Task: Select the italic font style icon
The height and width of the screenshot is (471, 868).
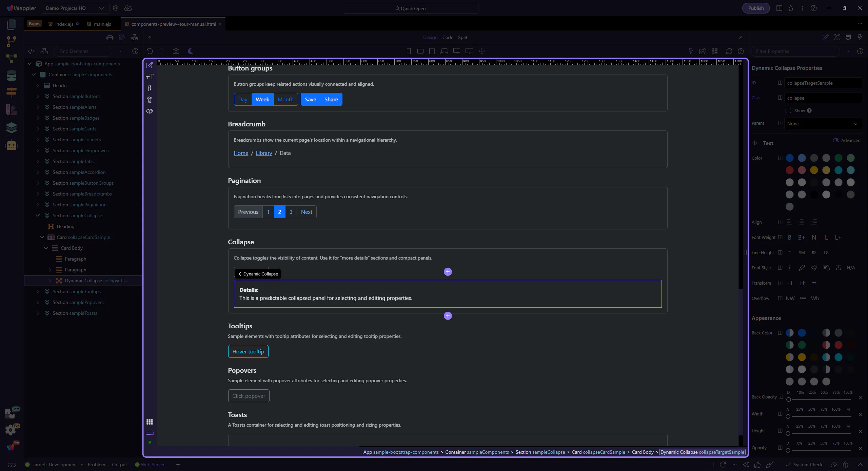Action: point(789,268)
